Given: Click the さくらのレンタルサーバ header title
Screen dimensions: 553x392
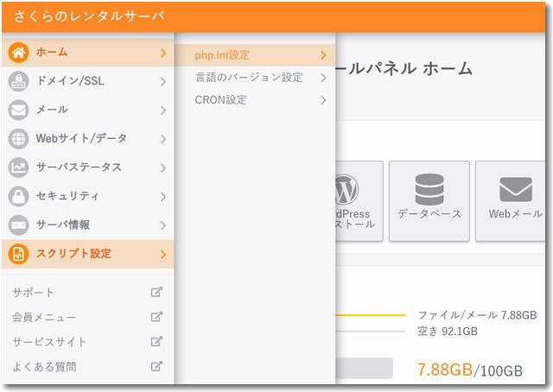Looking at the screenshot, I should pos(89,16).
